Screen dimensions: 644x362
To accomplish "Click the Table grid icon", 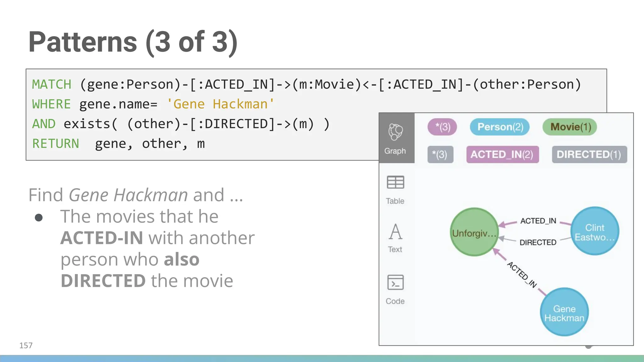I will click(396, 182).
